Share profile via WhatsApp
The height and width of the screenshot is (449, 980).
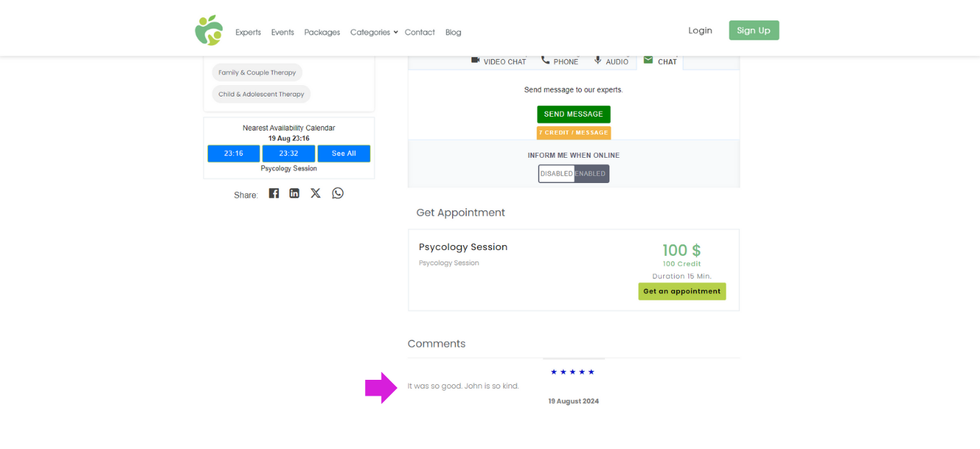coord(338,193)
